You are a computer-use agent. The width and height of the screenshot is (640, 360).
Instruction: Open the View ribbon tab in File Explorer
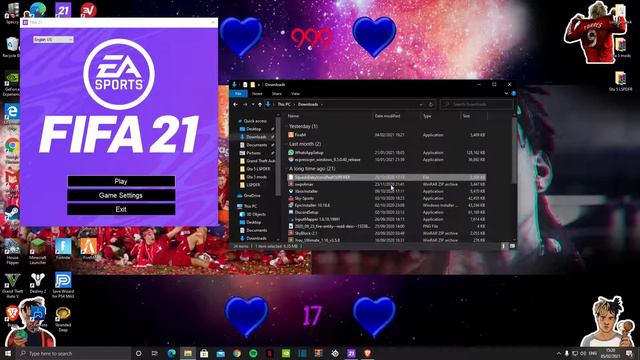tap(295, 93)
